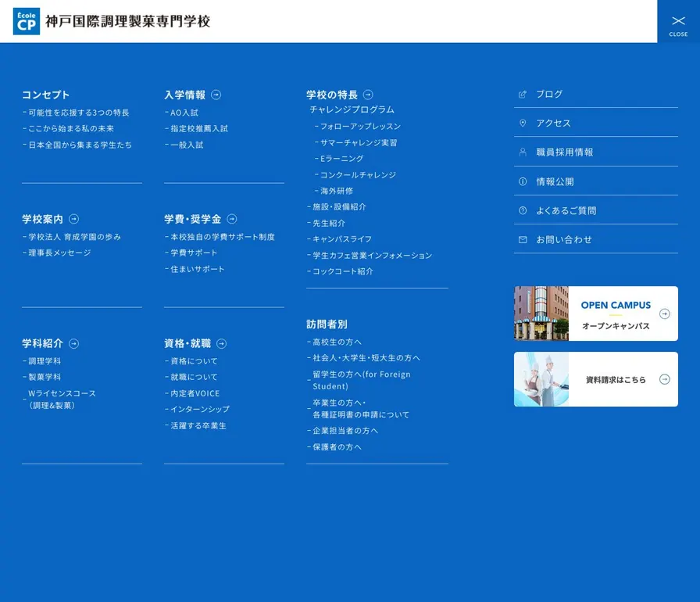The image size is (700, 602).
Task: Open the 学校の特長 heading link
Action: pyautogui.click(x=332, y=95)
